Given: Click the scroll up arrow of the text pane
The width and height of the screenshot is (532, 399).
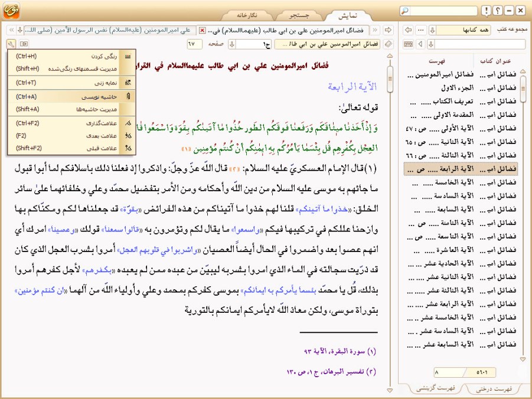Looking at the screenshot, I should [x=390, y=55].
